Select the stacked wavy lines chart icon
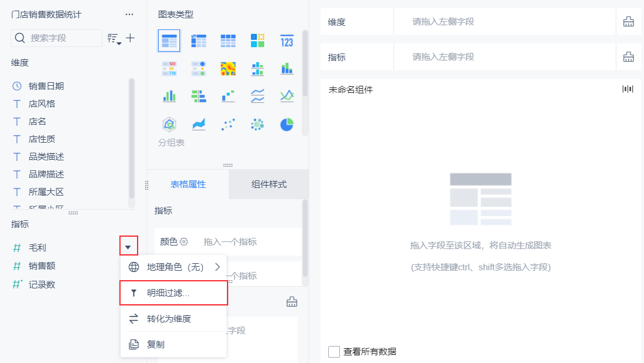The image size is (644, 363). [x=258, y=96]
